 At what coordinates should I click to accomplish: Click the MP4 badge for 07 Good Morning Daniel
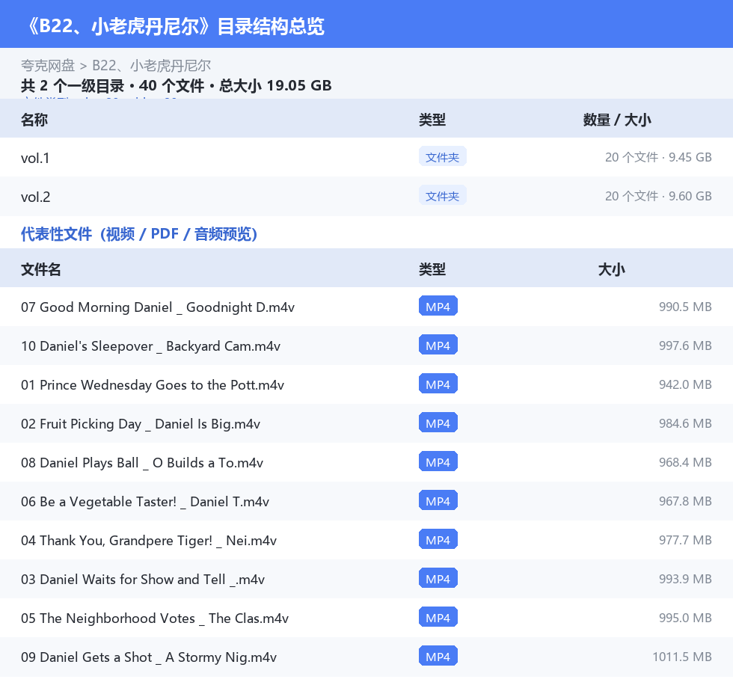click(x=438, y=306)
